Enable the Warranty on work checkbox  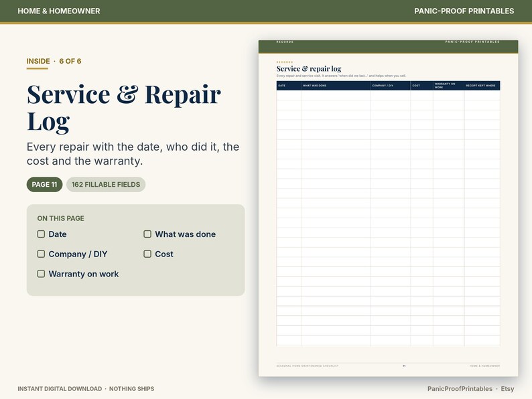(x=41, y=274)
